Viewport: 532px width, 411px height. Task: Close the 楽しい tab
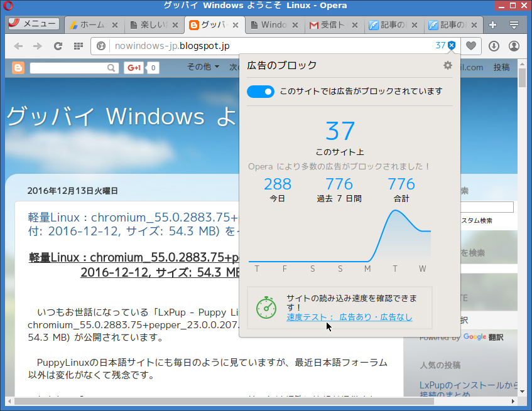click(x=175, y=25)
